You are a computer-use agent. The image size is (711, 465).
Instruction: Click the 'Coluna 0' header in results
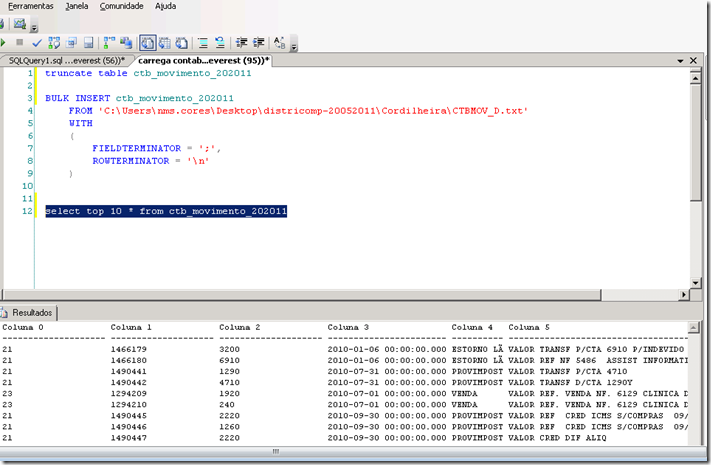pos(23,328)
